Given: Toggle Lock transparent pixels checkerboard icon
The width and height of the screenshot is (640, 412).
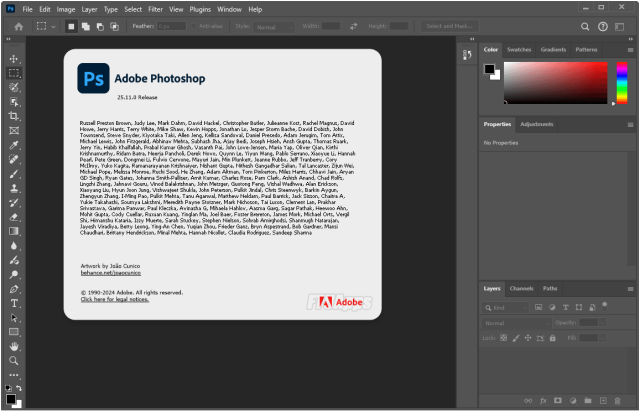Looking at the screenshot, I should [504, 338].
